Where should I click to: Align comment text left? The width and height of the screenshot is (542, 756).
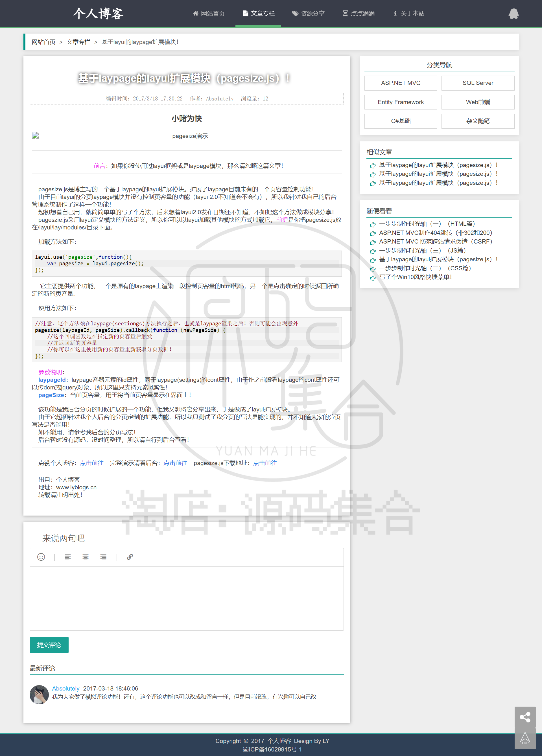(x=68, y=557)
